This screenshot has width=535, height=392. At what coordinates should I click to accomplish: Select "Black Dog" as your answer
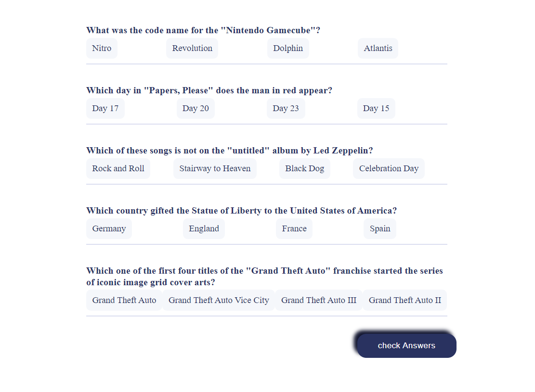(305, 168)
